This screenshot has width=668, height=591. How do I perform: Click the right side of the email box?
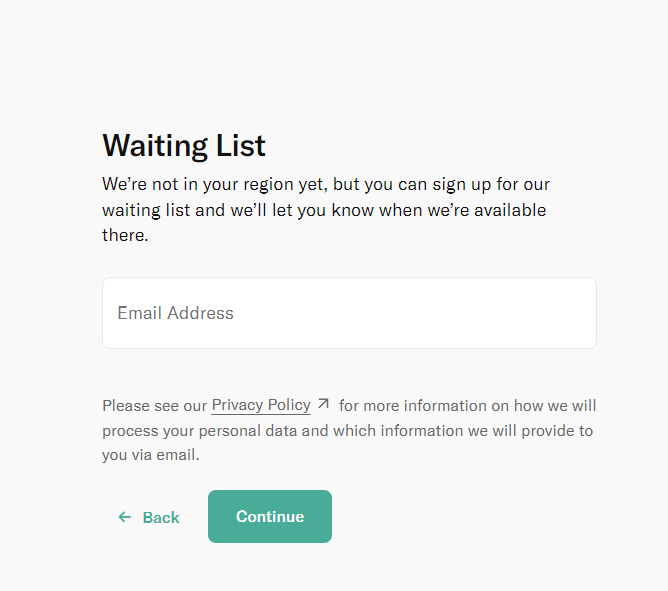(x=540, y=313)
